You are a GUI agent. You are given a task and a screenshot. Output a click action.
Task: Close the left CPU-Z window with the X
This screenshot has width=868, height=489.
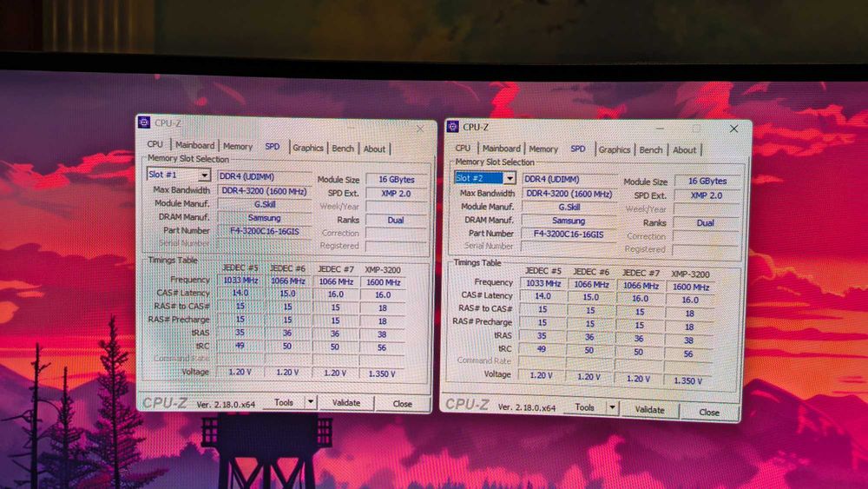(x=420, y=129)
